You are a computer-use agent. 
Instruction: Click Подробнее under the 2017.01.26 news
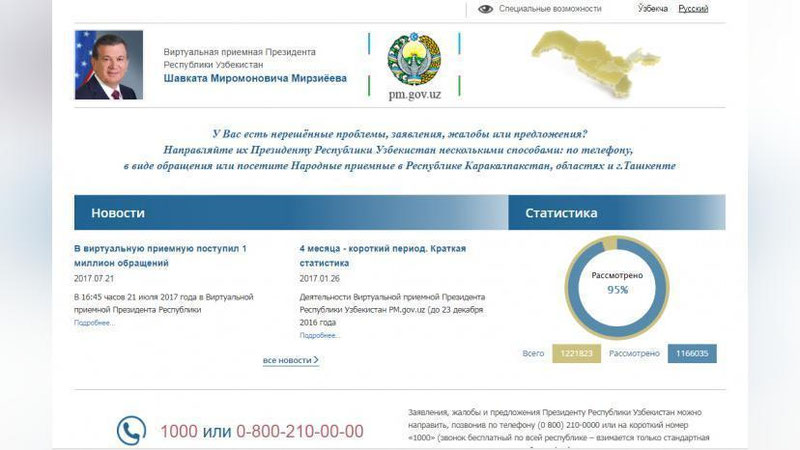(x=320, y=336)
